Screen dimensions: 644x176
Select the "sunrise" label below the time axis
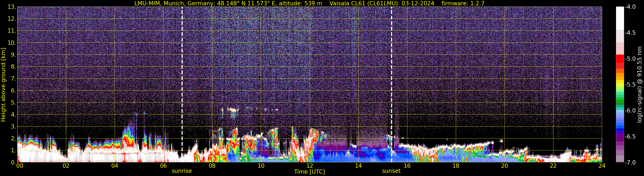pyautogui.click(x=182, y=171)
